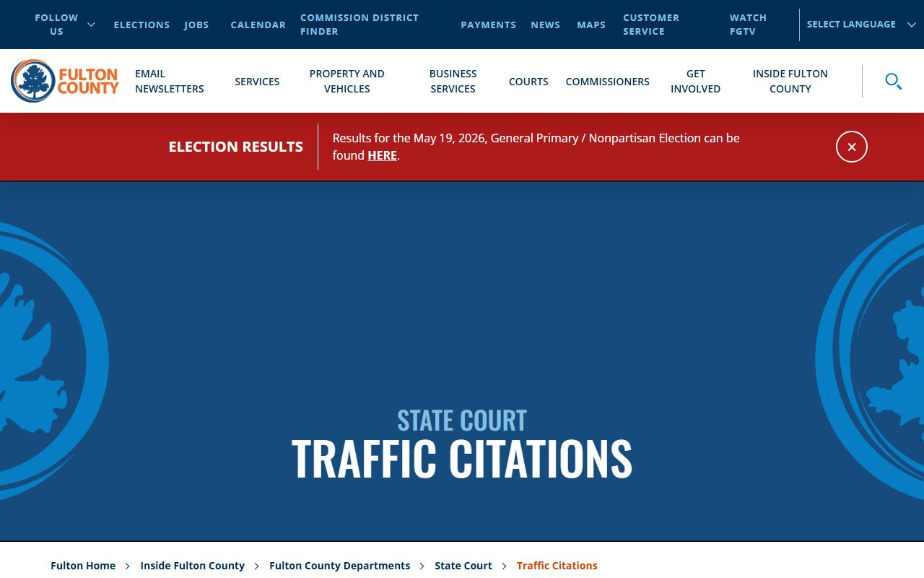The image size is (924, 578).
Task: Go to the Fulton County logo home
Action: (x=65, y=81)
